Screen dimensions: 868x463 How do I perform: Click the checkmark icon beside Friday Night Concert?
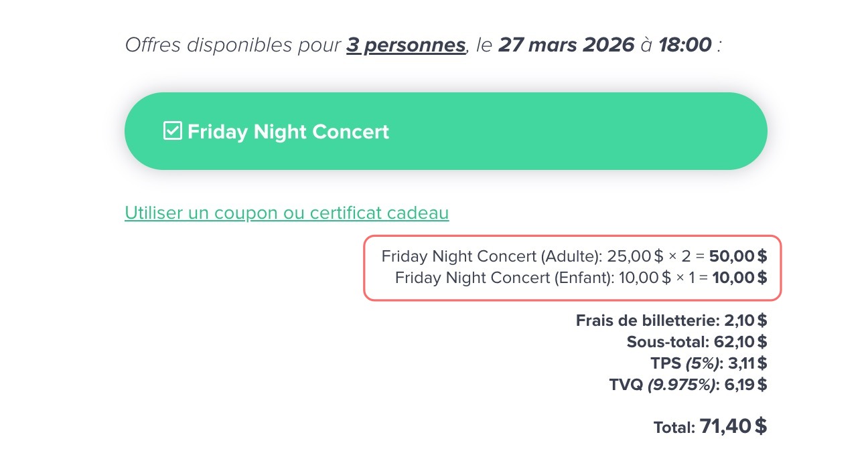[x=172, y=131]
